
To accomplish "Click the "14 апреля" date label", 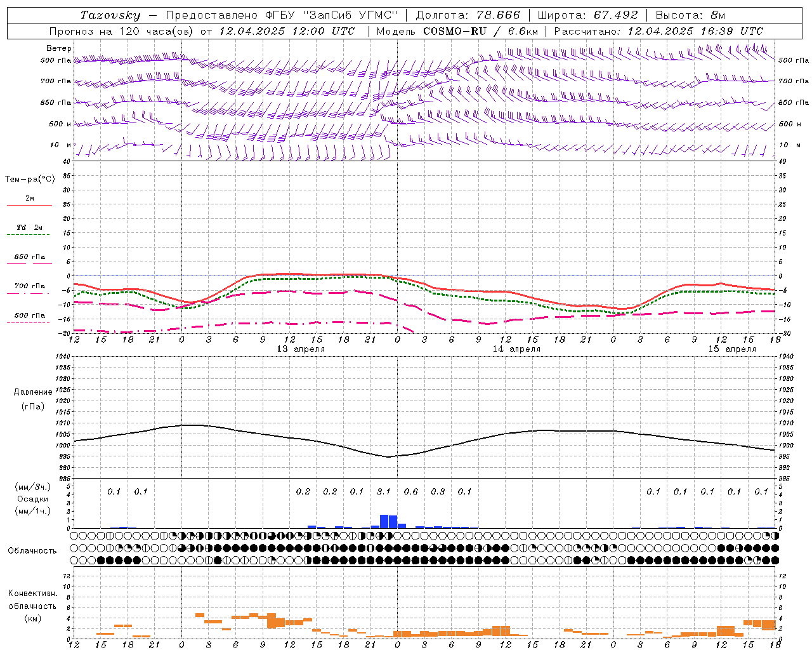I will click(517, 349).
